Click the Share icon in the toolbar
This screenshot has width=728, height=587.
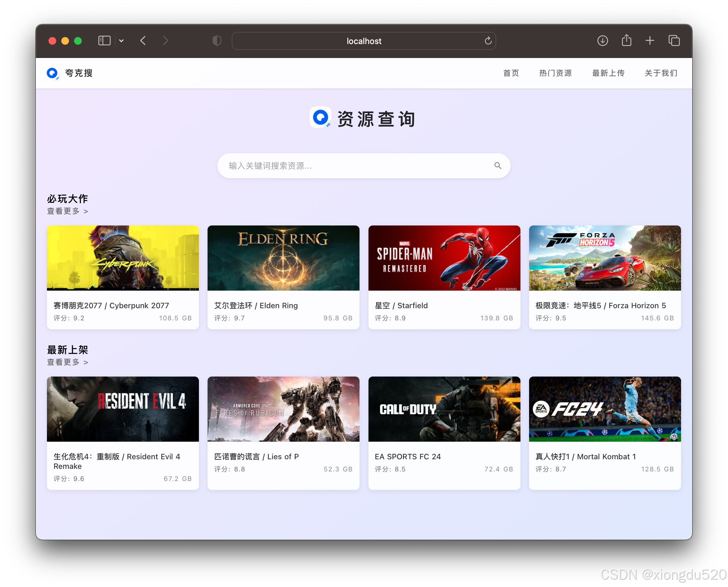click(626, 40)
